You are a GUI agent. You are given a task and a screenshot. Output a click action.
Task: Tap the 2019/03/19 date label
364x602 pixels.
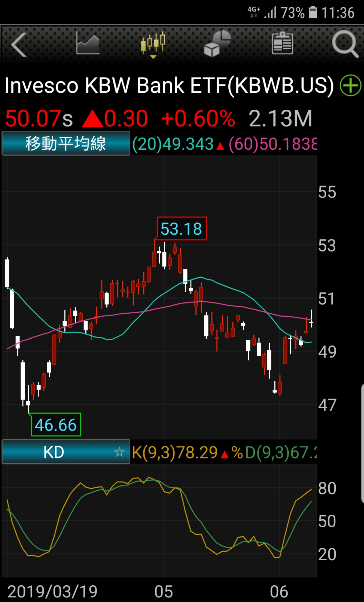point(52,592)
